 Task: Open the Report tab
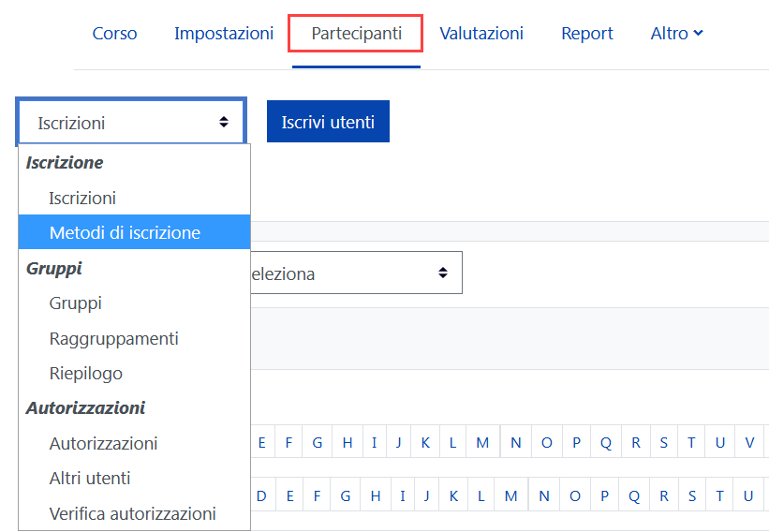click(x=587, y=34)
